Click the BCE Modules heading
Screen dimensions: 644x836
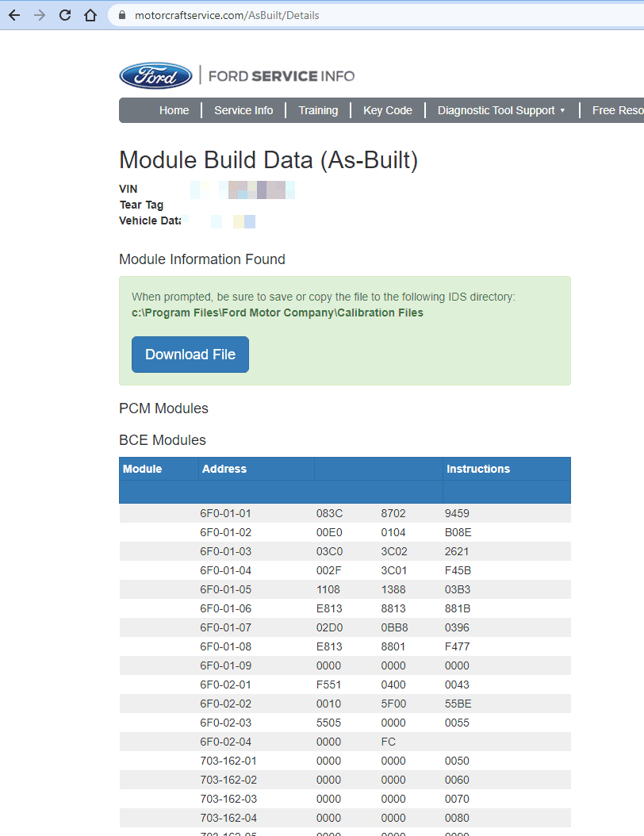163,440
